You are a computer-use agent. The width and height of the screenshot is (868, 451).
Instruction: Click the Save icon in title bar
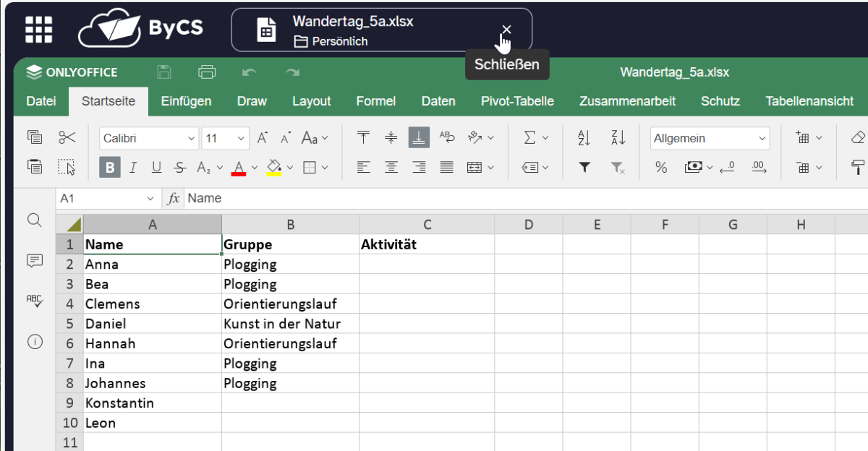(164, 72)
